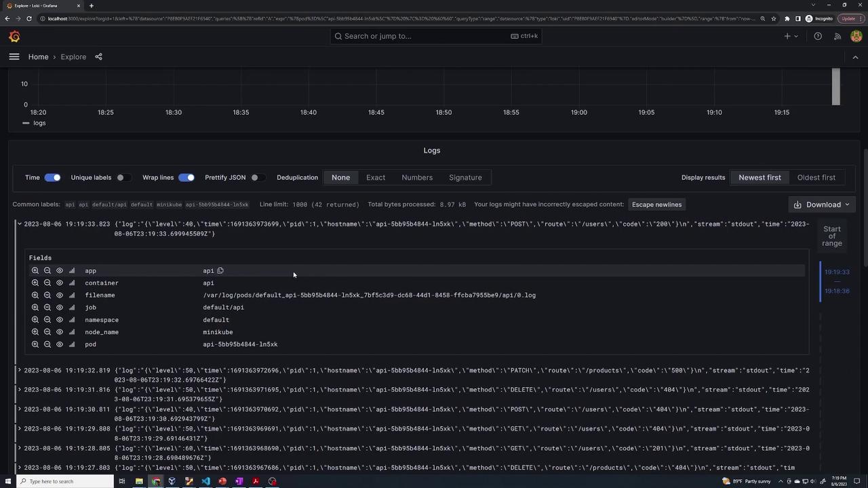Expand the 19:19:32 PATCH log row
Viewport: 868px width, 488px height.
tap(19, 371)
